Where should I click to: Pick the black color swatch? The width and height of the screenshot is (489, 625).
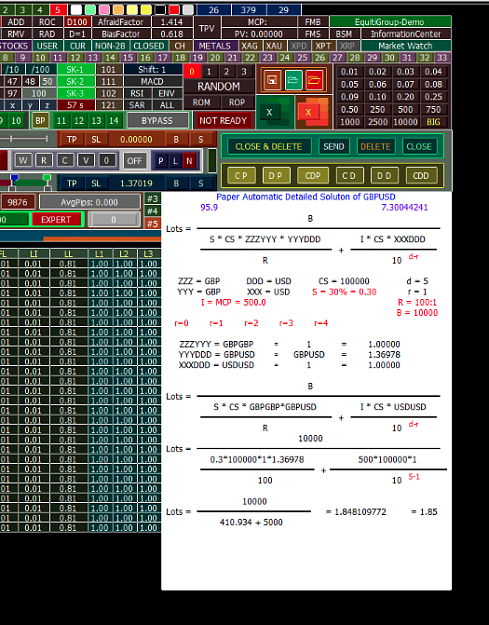pos(160,10)
